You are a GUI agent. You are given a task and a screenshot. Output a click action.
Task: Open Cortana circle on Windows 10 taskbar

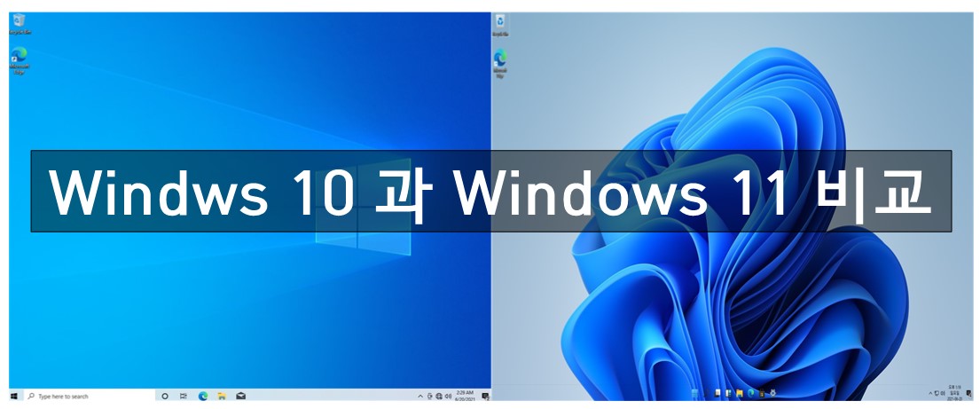[165, 396]
